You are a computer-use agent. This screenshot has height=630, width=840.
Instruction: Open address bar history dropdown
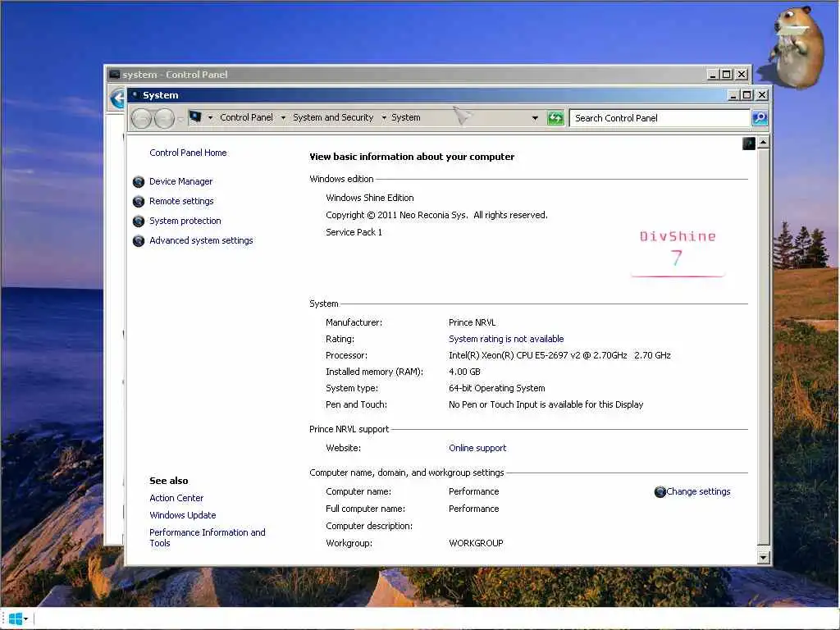535,118
